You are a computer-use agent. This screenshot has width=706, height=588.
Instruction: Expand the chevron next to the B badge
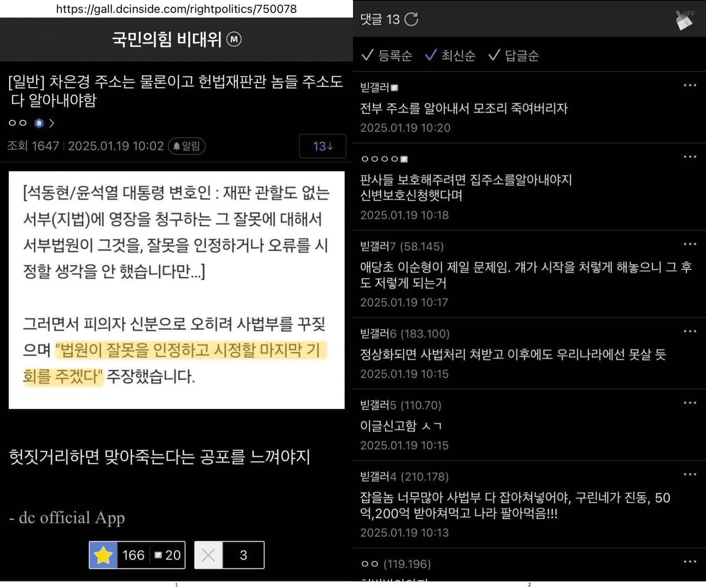click(52, 123)
